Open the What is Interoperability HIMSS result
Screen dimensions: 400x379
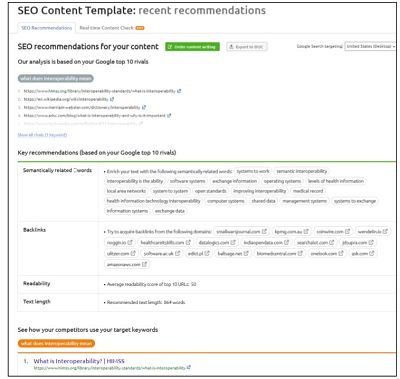[x=79, y=361]
